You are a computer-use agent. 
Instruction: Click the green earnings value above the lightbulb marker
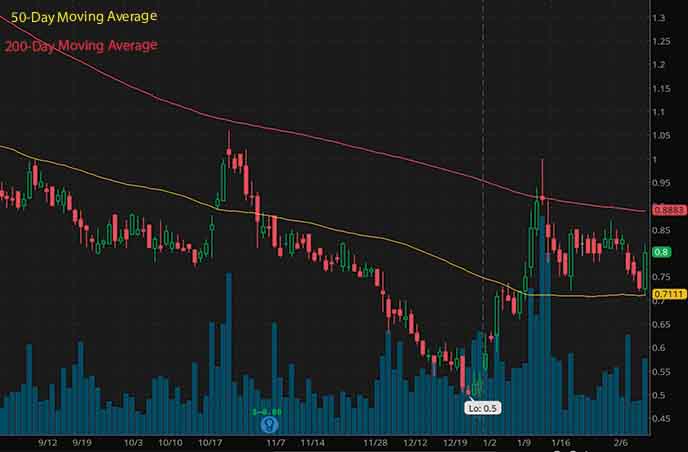267,412
